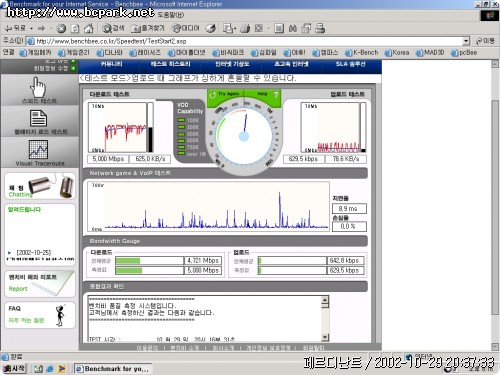
Task: Refresh the page using the toolbar refresh icon
Action: [75, 29]
